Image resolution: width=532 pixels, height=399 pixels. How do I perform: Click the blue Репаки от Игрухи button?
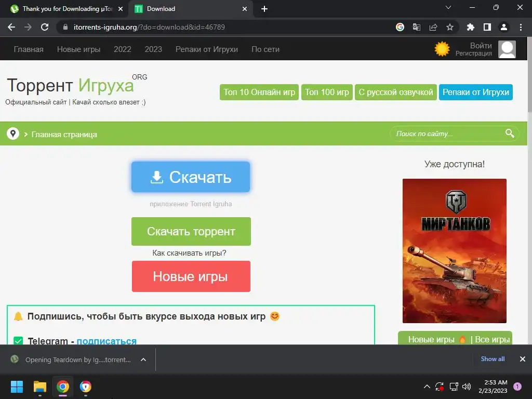pyautogui.click(x=476, y=92)
